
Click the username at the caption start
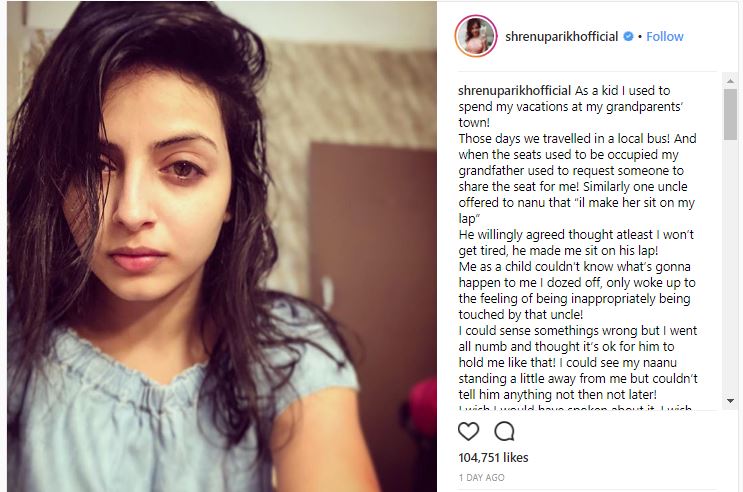point(515,91)
